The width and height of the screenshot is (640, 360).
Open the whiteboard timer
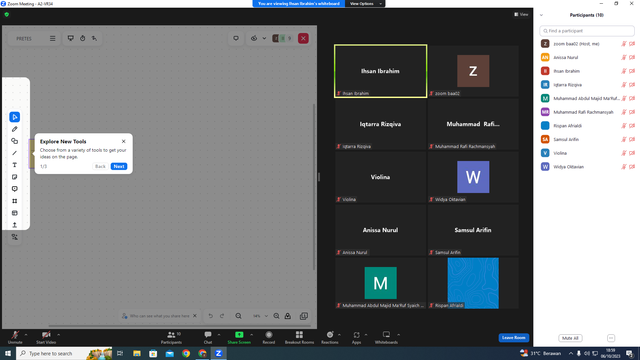click(x=82, y=38)
